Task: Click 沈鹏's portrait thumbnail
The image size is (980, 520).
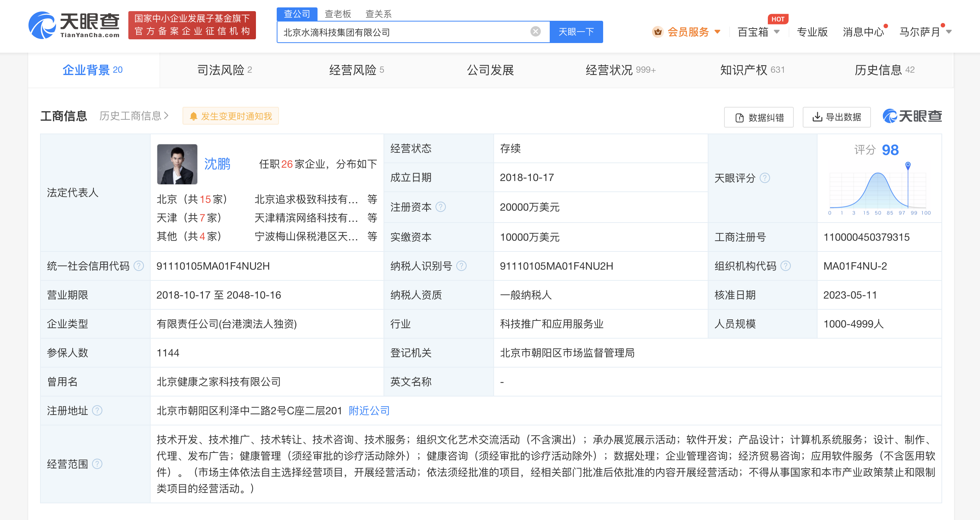Action: tap(177, 164)
